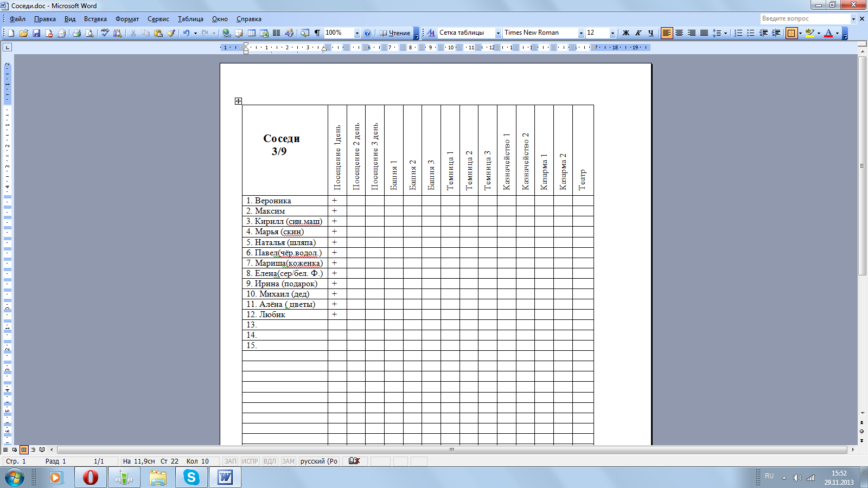Image resolution: width=868 pixels, height=488 pixels.
Task: Apply numbered list formatting
Action: pyautogui.click(x=738, y=33)
